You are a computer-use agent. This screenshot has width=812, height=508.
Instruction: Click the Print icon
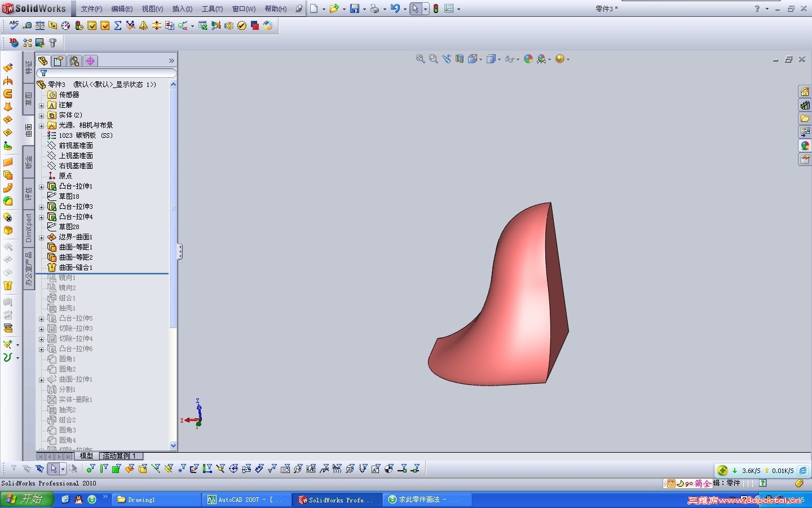(x=374, y=8)
